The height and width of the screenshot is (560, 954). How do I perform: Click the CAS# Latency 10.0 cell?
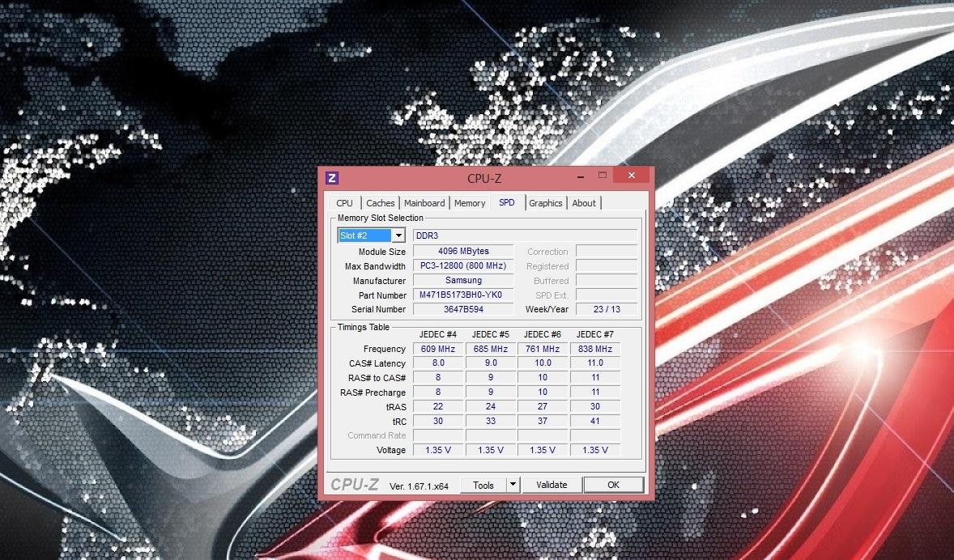coord(543,363)
